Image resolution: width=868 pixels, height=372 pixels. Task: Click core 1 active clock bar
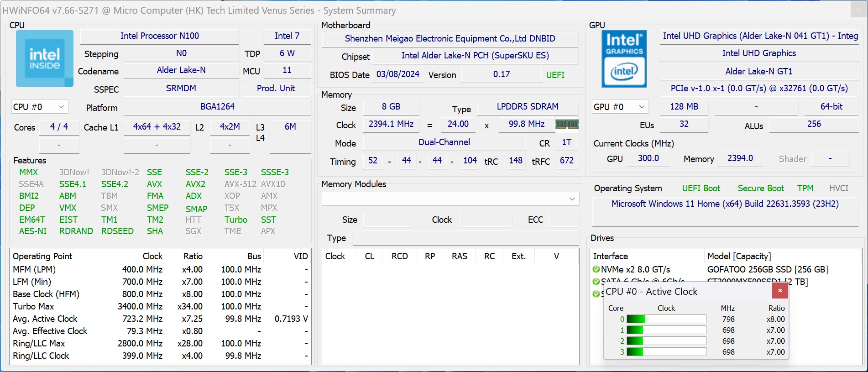click(666, 330)
